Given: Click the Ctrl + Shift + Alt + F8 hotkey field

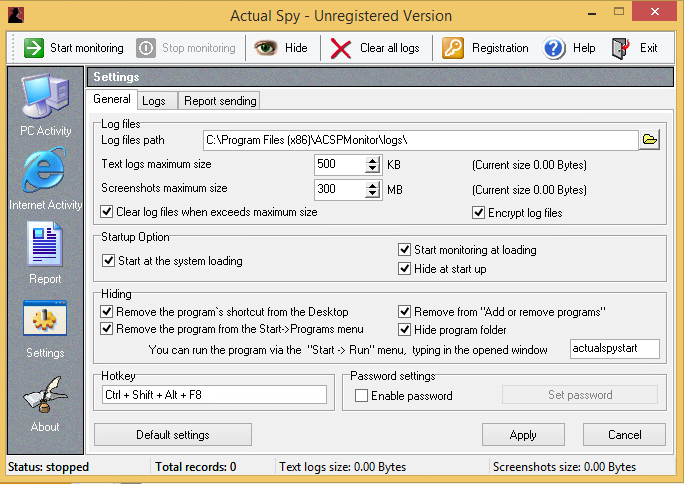Looking at the screenshot, I should click(214, 395).
